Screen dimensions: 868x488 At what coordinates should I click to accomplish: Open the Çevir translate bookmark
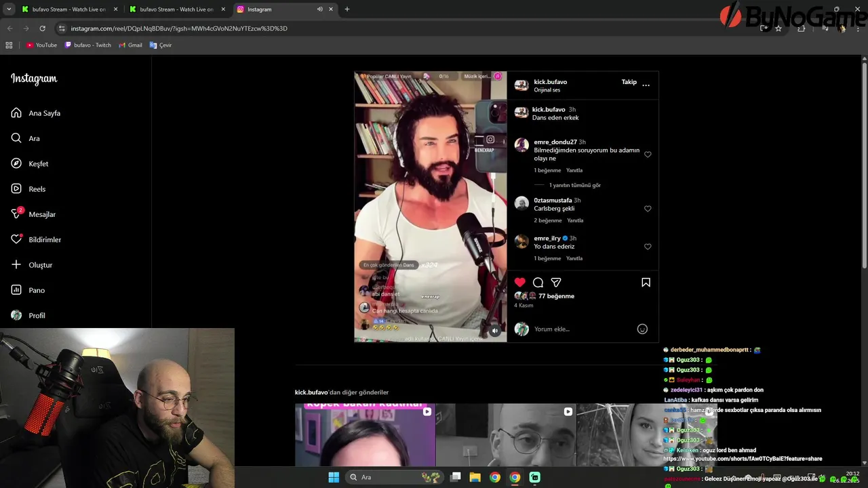tap(161, 45)
